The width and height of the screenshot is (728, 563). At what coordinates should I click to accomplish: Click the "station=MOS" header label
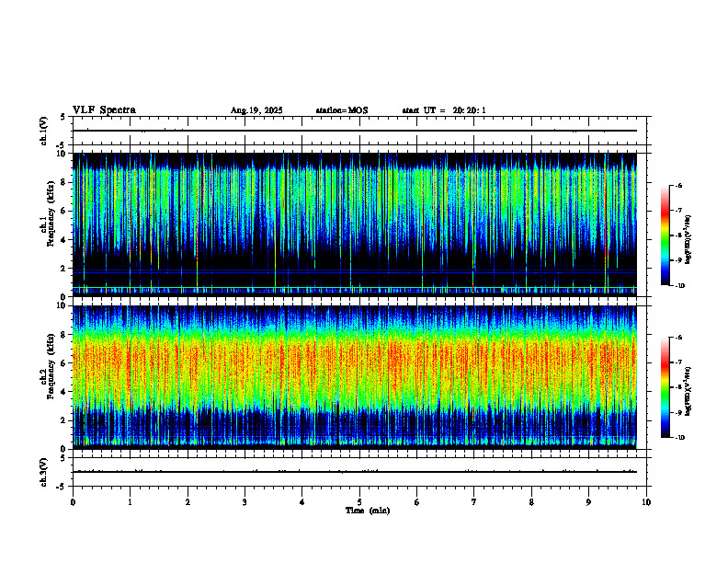point(342,110)
